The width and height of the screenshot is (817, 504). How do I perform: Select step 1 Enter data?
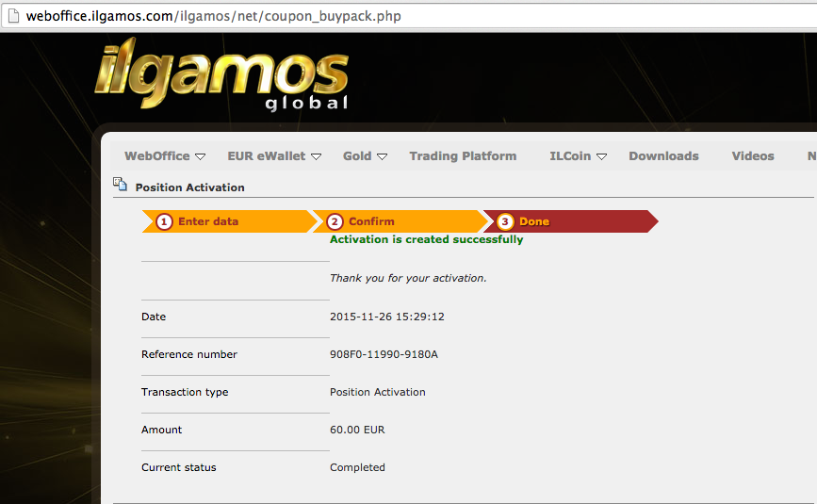(229, 221)
